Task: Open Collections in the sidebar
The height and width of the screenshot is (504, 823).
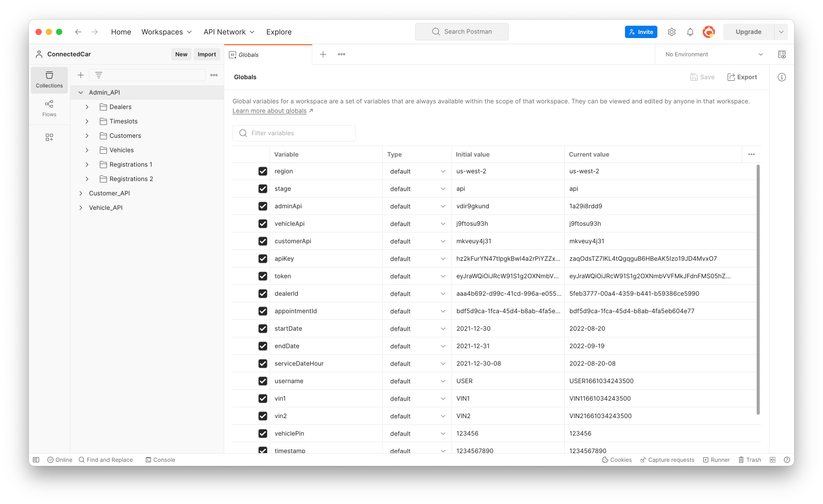Action: coord(49,80)
